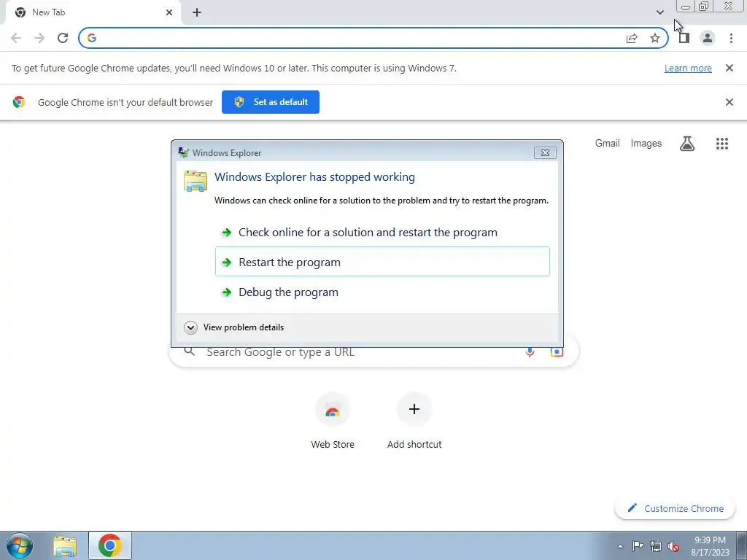Open Search Labs flask icon
The image size is (747, 560).
pyautogui.click(x=687, y=144)
